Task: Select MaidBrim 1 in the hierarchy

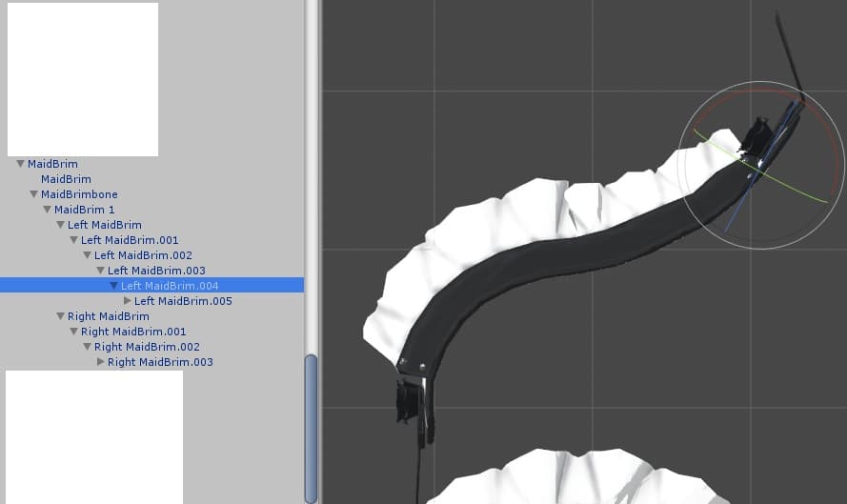Action: coord(84,210)
